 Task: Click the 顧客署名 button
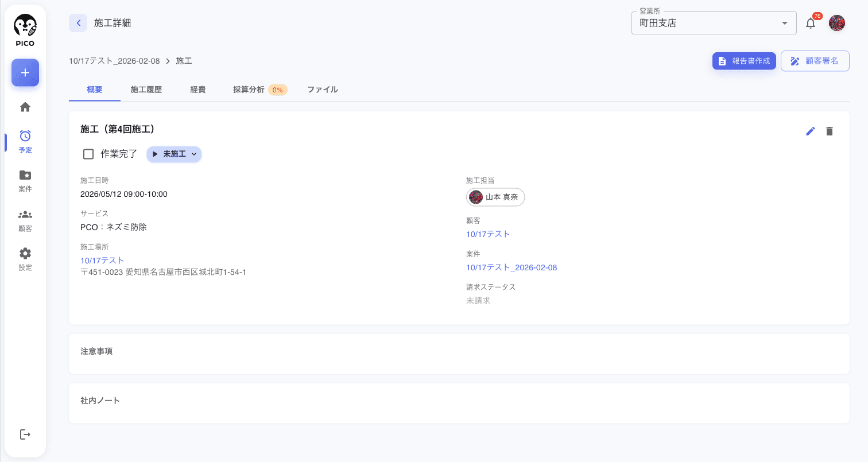(815, 61)
